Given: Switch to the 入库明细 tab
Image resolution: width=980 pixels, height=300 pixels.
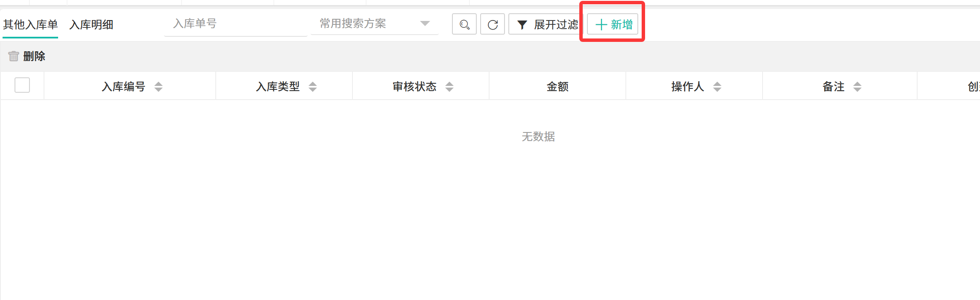Looking at the screenshot, I should (x=91, y=25).
